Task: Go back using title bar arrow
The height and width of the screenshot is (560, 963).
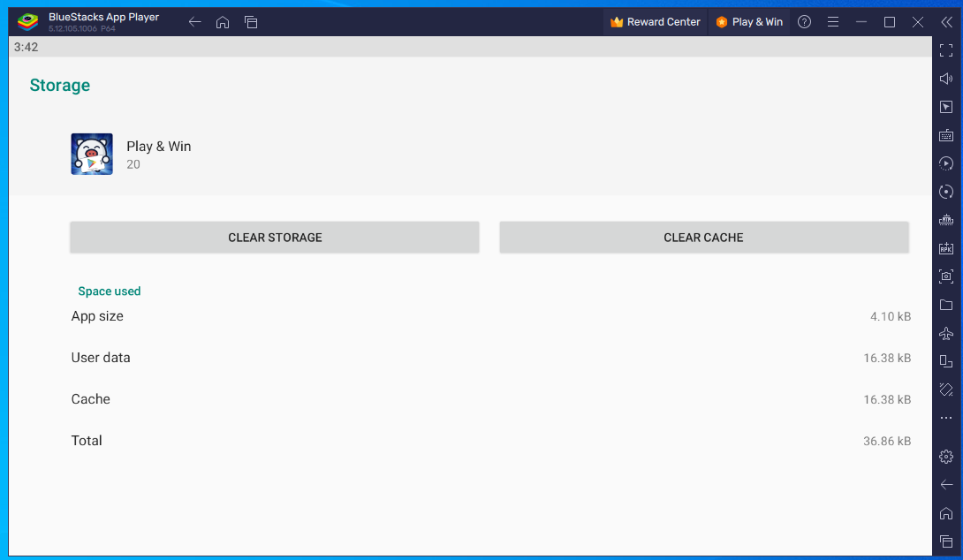Action: coord(194,22)
